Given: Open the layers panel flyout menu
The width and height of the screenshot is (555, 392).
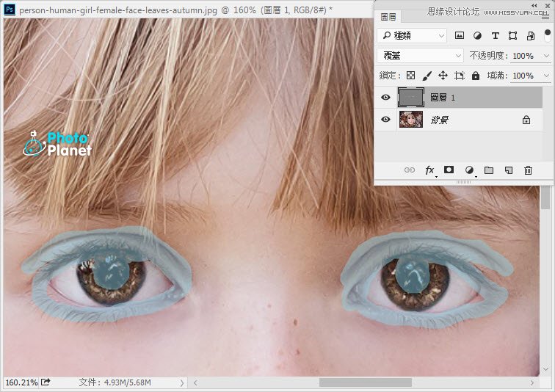Looking at the screenshot, I should pyautogui.click(x=545, y=17).
